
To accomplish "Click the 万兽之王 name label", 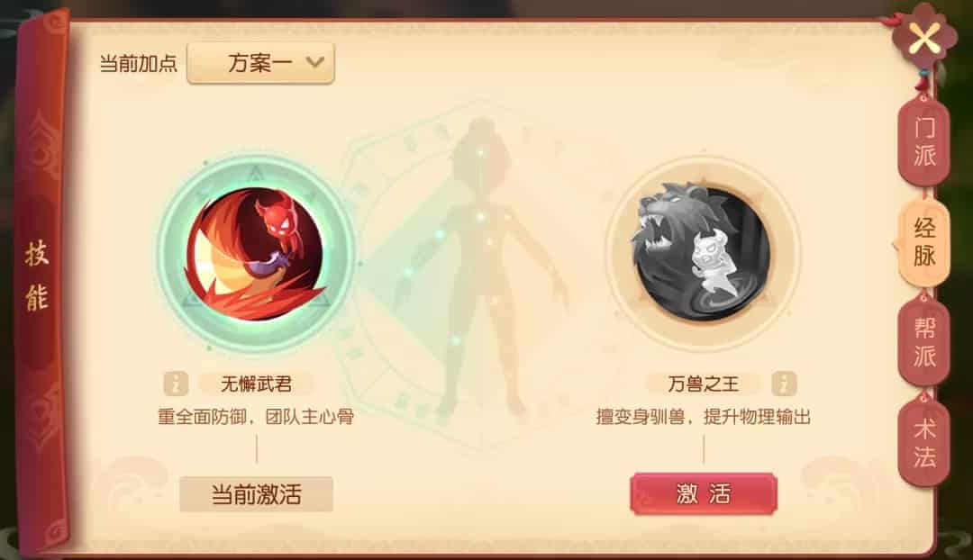I will click(x=703, y=384).
